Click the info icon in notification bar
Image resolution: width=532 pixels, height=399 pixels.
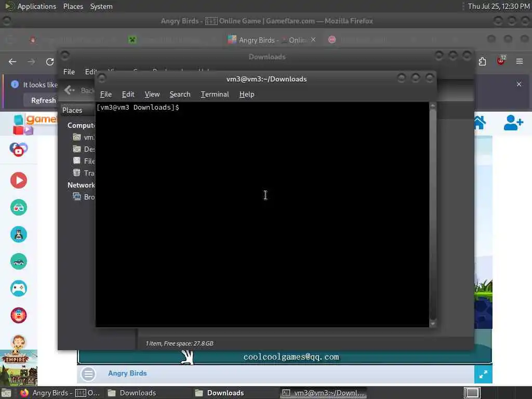pos(15,84)
